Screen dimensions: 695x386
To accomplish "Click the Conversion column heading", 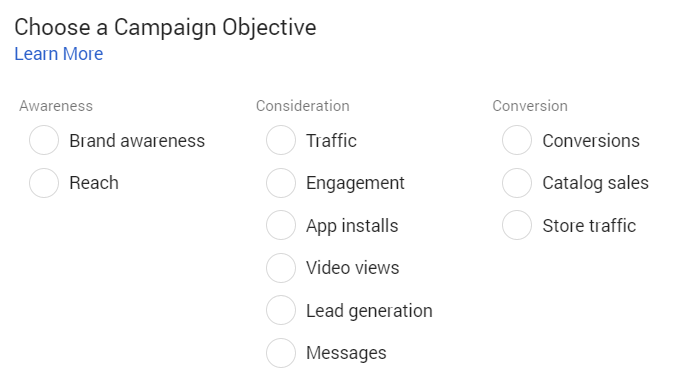I will point(530,106).
